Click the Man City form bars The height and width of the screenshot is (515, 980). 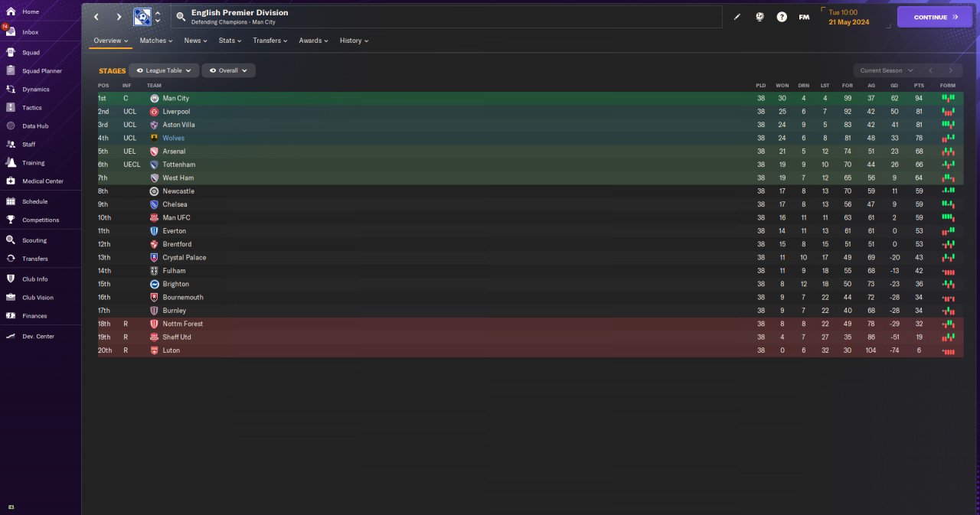(948, 99)
